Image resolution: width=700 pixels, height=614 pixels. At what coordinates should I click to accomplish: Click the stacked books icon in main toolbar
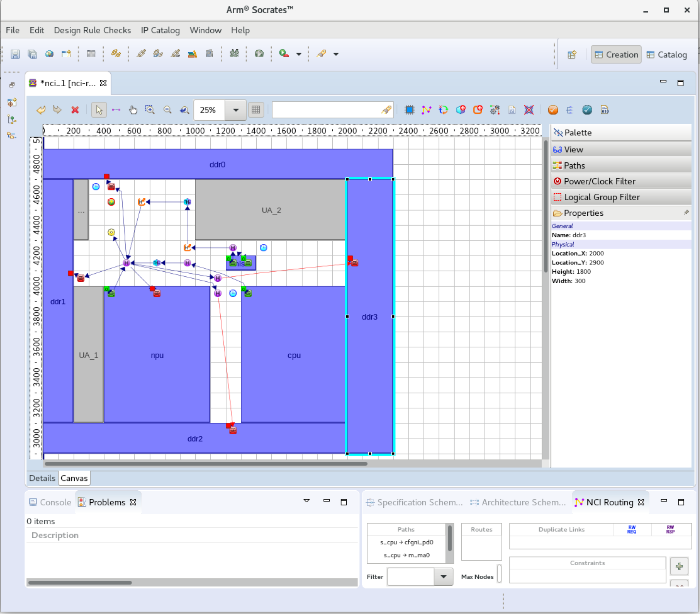point(192,54)
